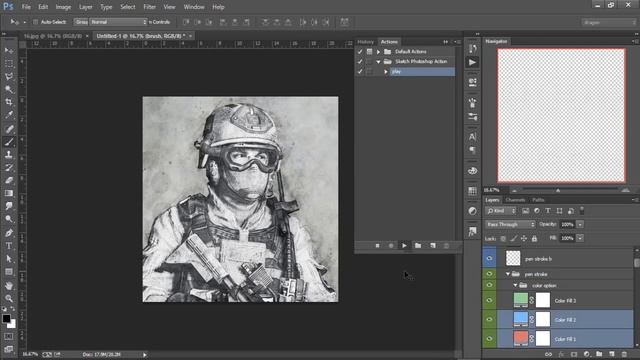
Task: Open the Opacity value dropdown arrow
Action: pos(580,224)
